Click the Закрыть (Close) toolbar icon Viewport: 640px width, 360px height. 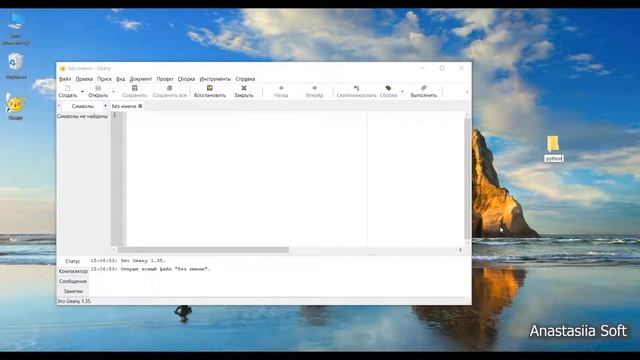click(x=244, y=91)
